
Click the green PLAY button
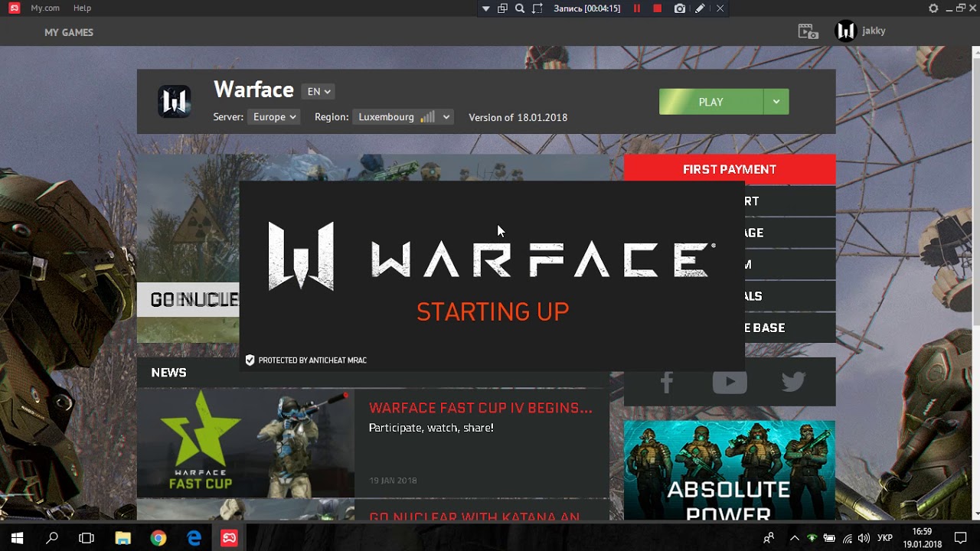pyautogui.click(x=710, y=102)
